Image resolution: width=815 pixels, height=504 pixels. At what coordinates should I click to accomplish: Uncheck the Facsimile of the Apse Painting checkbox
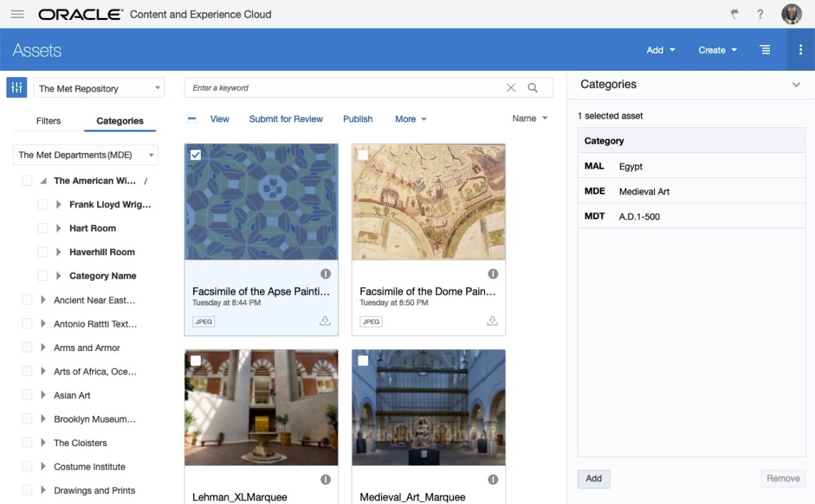(196, 155)
